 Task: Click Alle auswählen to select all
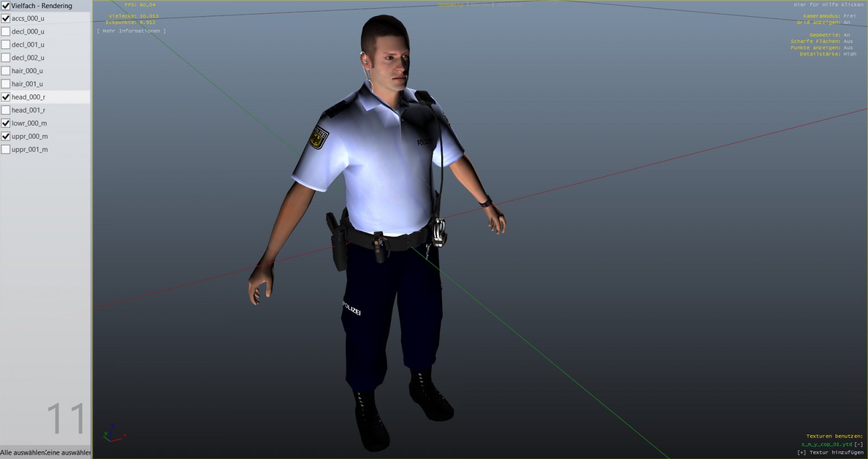(x=22, y=452)
